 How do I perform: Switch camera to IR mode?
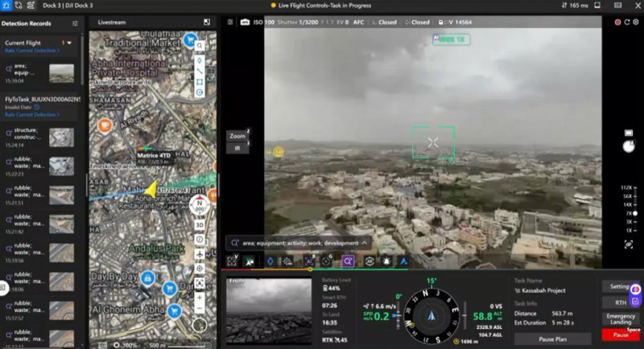click(237, 148)
